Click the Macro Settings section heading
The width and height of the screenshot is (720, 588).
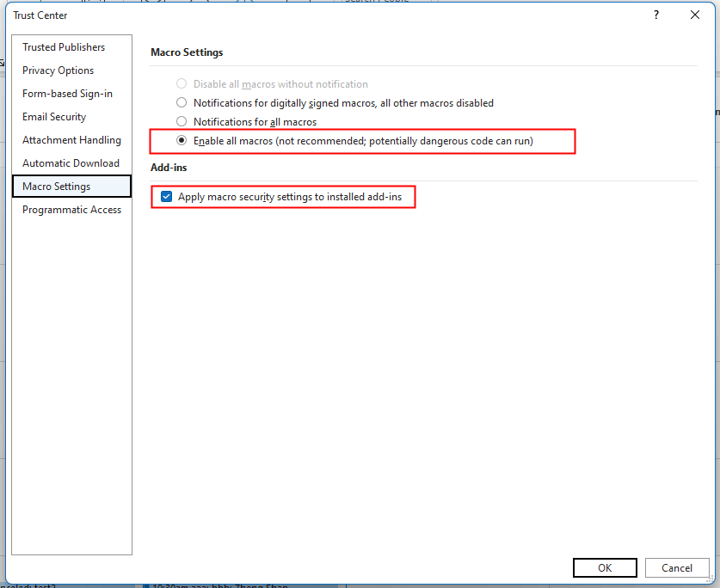coord(187,52)
